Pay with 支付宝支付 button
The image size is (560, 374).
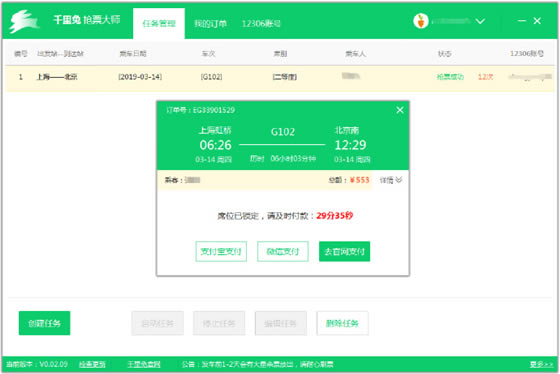pyautogui.click(x=221, y=251)
